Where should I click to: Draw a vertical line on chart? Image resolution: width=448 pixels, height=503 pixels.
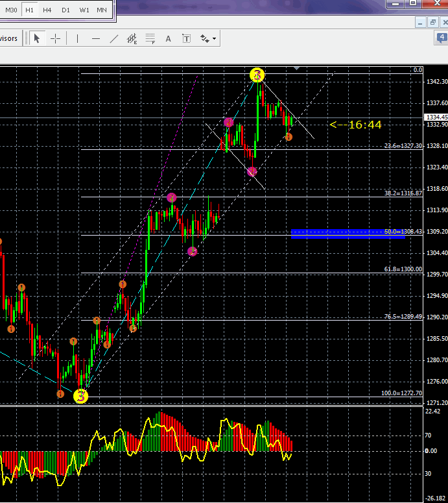pos(77,39)
